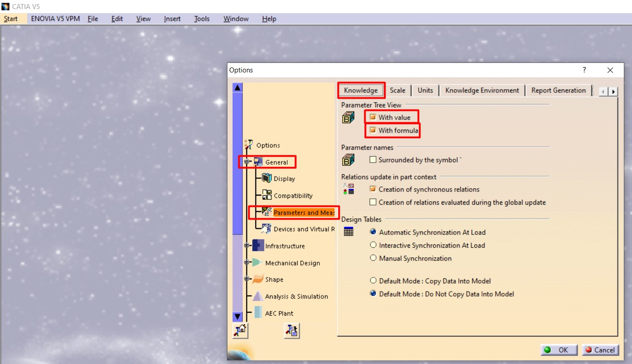This screenshot has width=632, height=364.
Task: Select Default Mode Copy Data Into Model
Action: (x=373, y=281)
